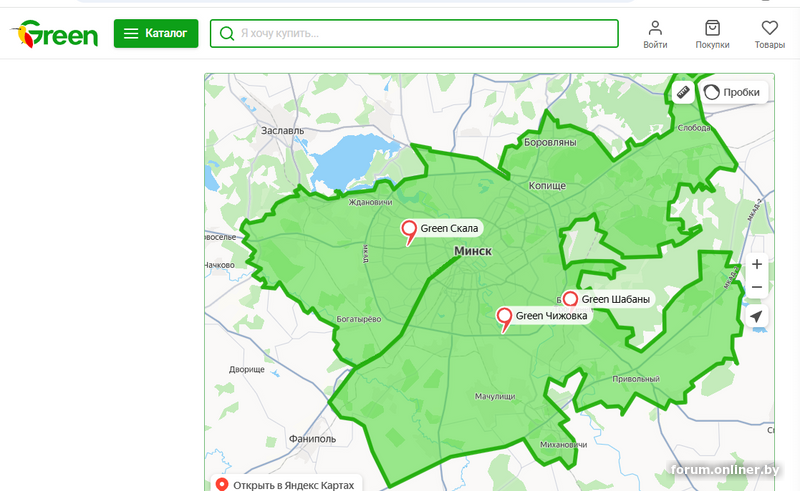Click the Green Шабаны map pin
The height and width of the screenshot is (491, 800).
pos(570,300)
